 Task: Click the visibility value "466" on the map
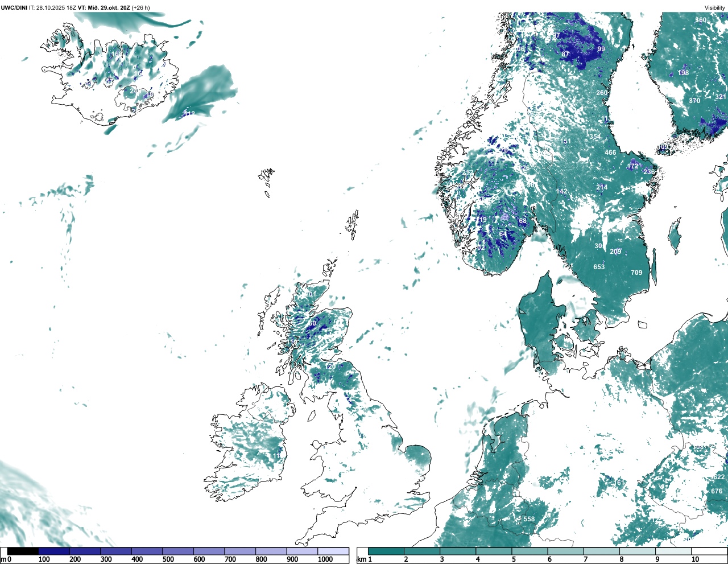point(610,153)
